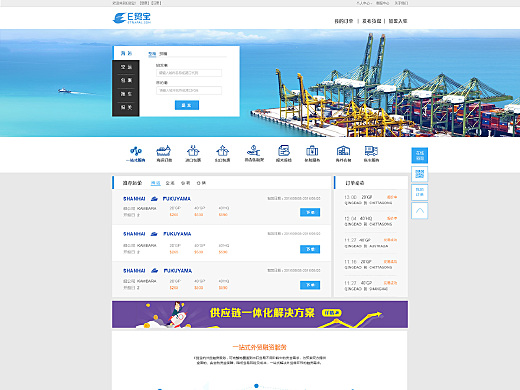Screen dimensions: 520x390
Task: Select third tab in recommended rates list
Action: [x=185, y=183]
